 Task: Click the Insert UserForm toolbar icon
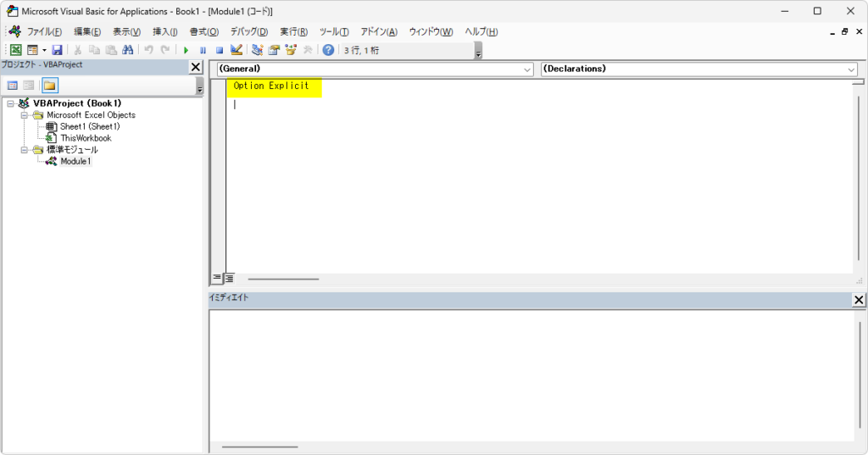[33, 50]
